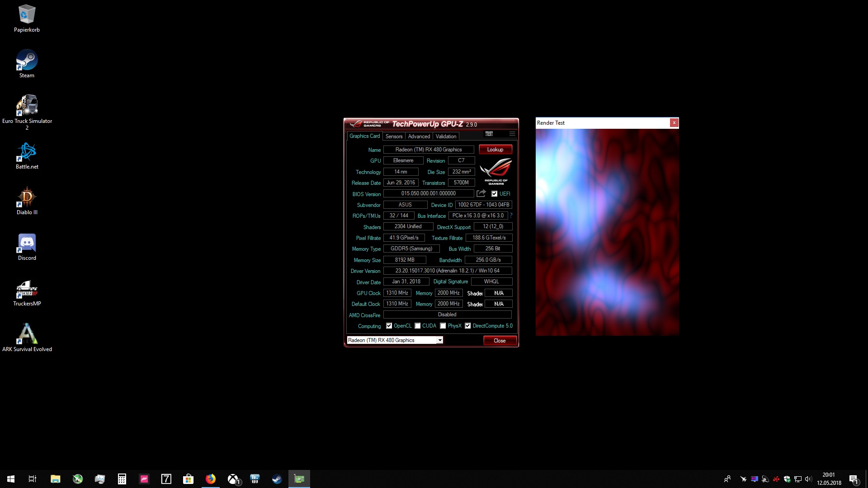Switch to the Sensors tab
868x488 pixels.
pyautogui.click(x=394, y=136)
